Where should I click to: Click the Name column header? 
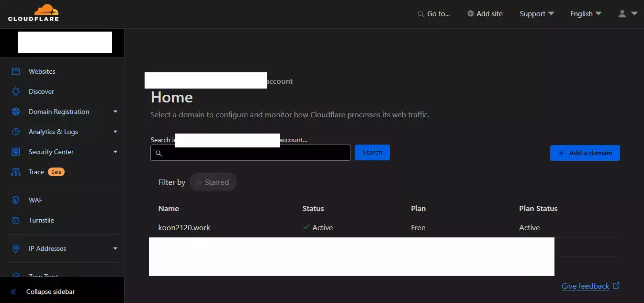click(x=169, y=208)
